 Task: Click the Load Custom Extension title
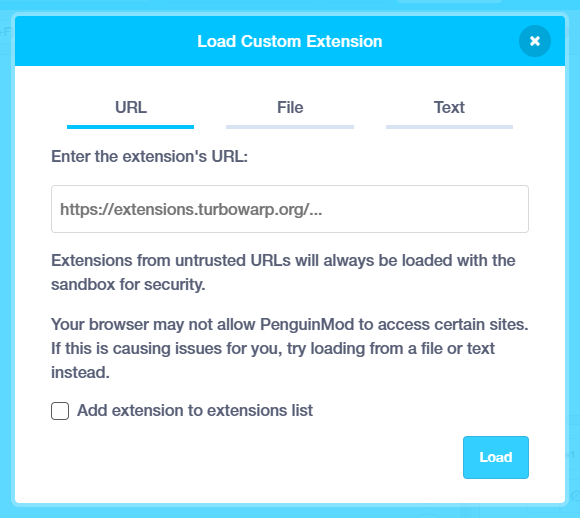point(290,41)
